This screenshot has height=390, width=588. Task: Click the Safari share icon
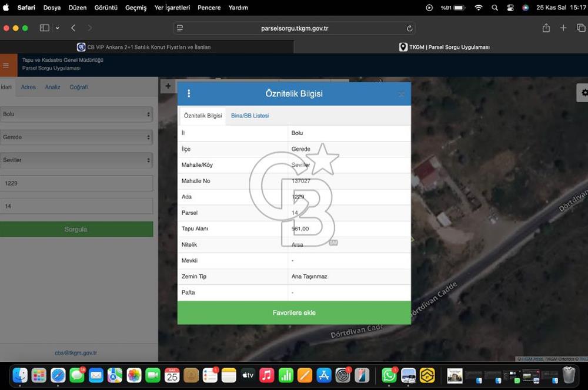click(x=546, y=28)
